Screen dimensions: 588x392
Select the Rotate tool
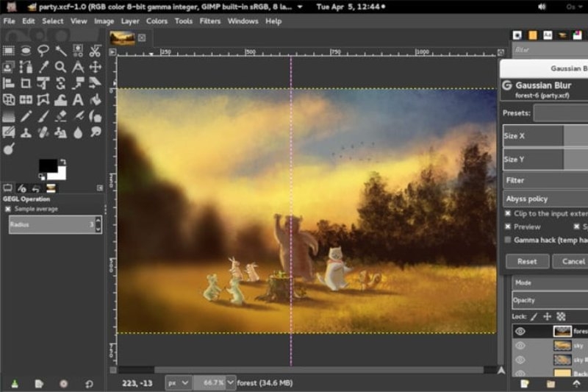tap(60, 83)
